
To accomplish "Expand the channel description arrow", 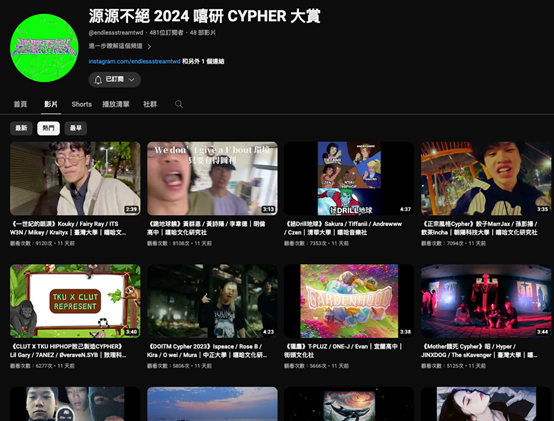I will tap(149, 46).
